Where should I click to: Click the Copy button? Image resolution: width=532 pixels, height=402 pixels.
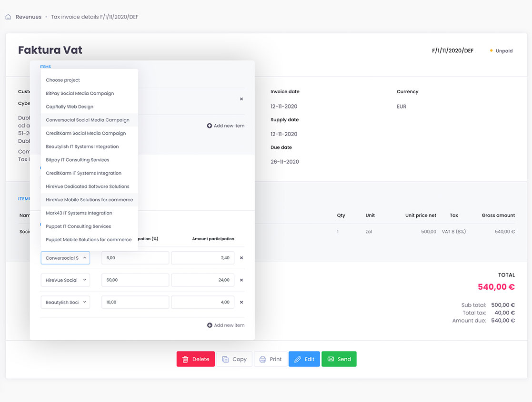[x=234, y=359]
